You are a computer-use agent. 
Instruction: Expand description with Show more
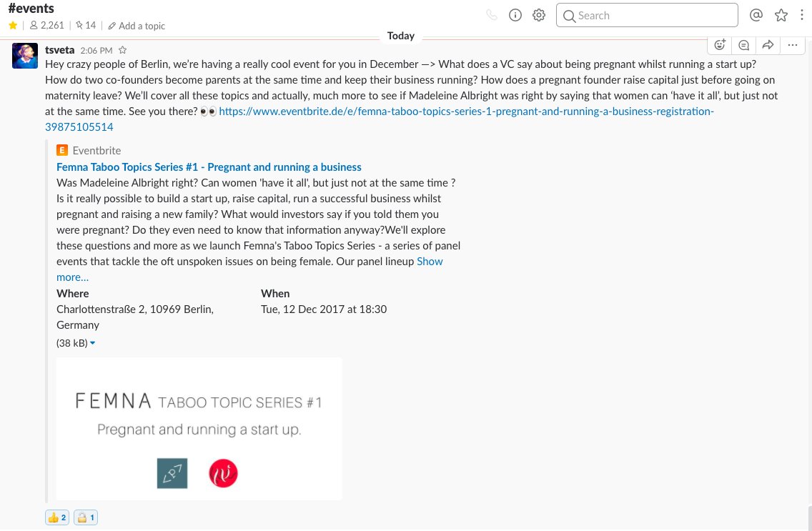(x=430, y=262)
